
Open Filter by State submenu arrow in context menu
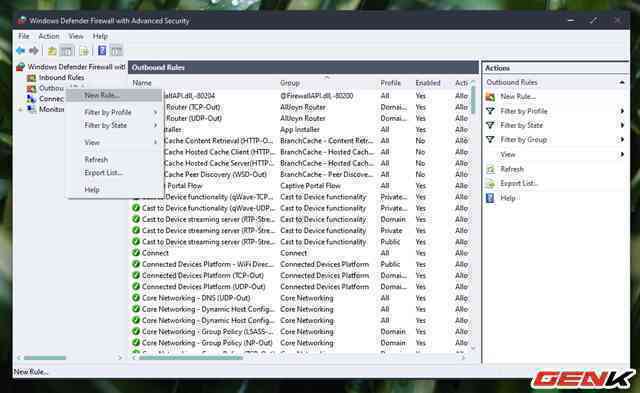(x=156, y=125)
